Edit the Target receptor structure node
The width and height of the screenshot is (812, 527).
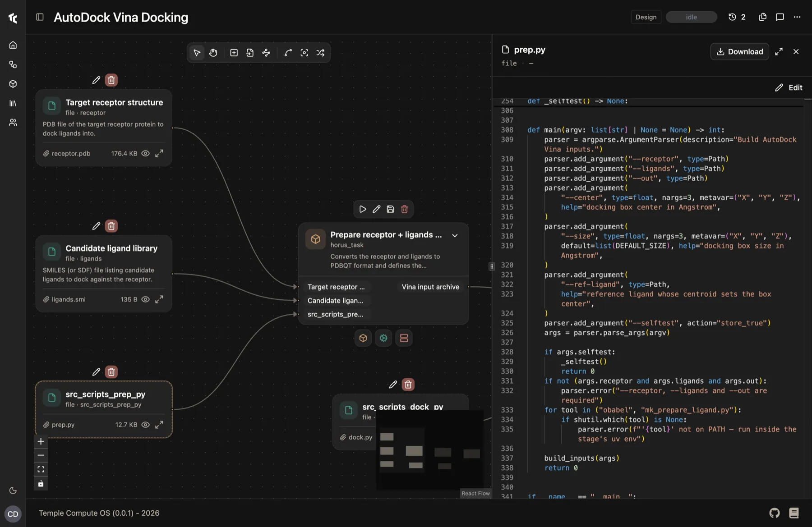point(96,80)
